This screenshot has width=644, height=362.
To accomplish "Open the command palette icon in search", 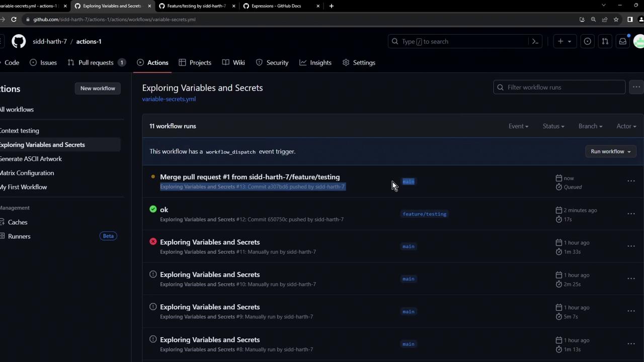I will pyautogui.click(x=535, y=41).
